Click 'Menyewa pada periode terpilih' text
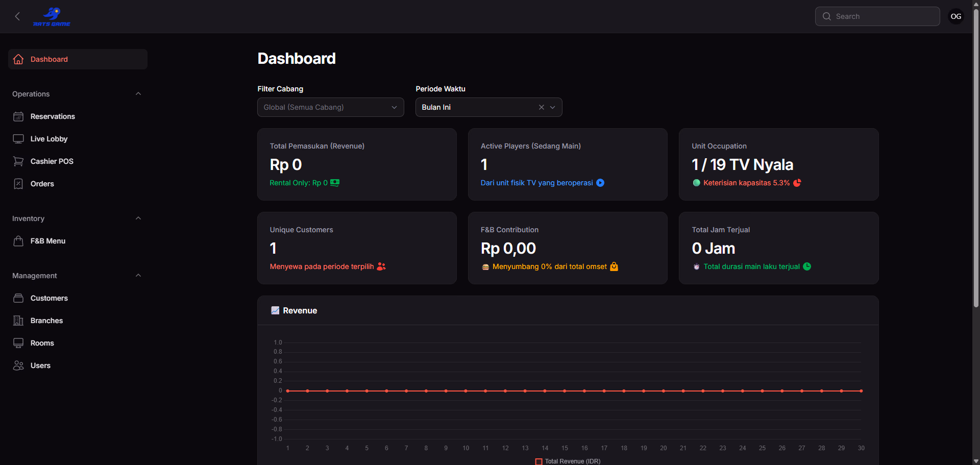Image resolution: width=980 pixels, height=465 pixels. [322, 266]
